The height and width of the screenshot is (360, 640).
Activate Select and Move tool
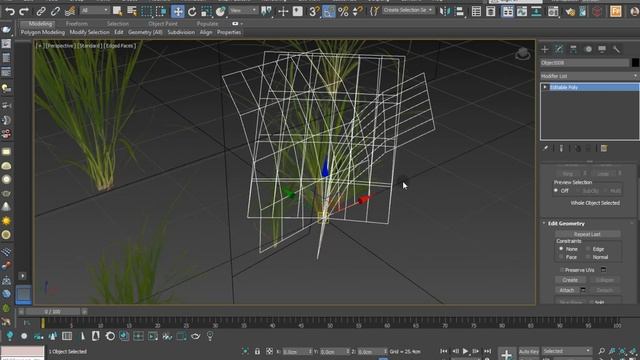coord(178,11)
